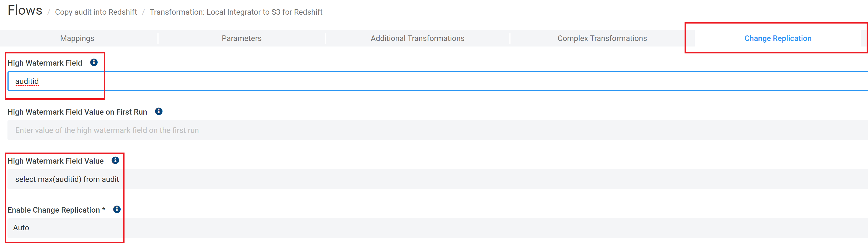Click info icon beside High Watermark Field Value

tap(115, 160)
